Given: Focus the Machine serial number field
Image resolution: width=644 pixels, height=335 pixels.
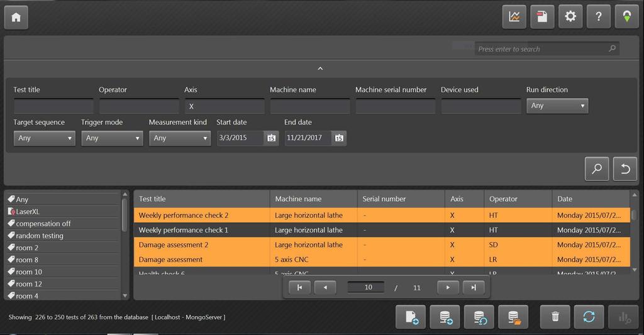Looking at the screenshot, I should click(x=396, y=106).
